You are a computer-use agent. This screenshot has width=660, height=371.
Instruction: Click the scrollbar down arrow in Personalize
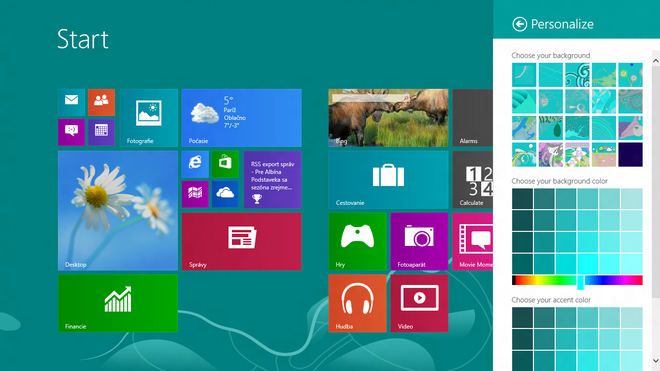pos(656,360)
